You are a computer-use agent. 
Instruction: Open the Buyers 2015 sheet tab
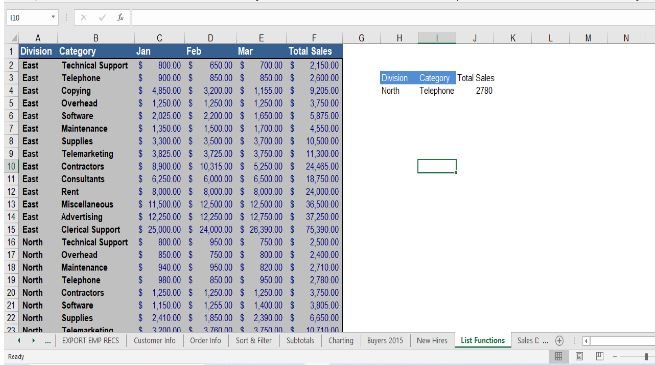pyautogui.click(x=385, y=340)
